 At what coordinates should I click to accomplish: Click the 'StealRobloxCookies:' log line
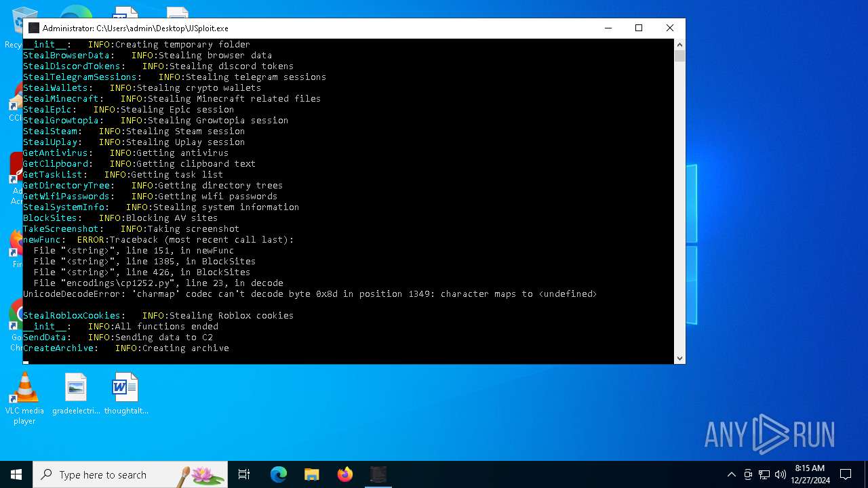158,316
